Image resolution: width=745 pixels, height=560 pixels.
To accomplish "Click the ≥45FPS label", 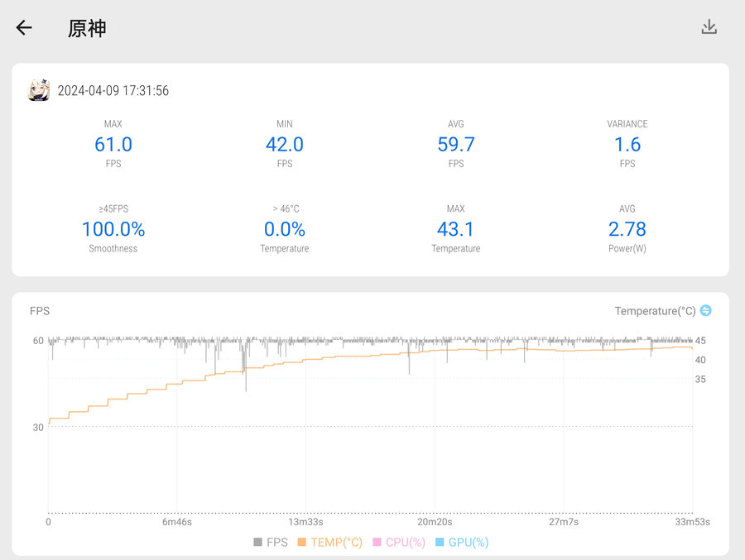I will (113, 209).
